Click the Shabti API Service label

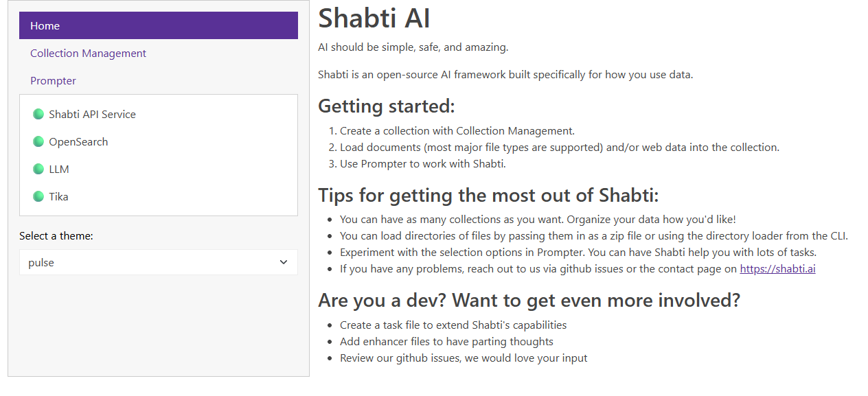click(x=92, y=114)
